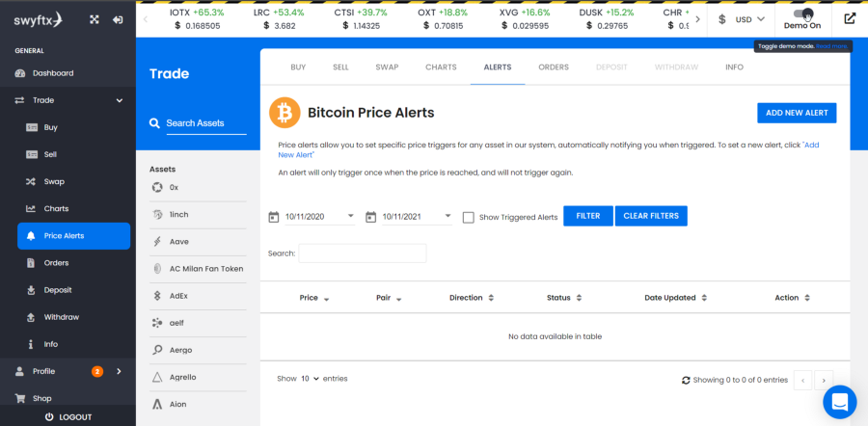
Task: Click CLEAR FILTERS button
Action: click(x=651, y=216)
